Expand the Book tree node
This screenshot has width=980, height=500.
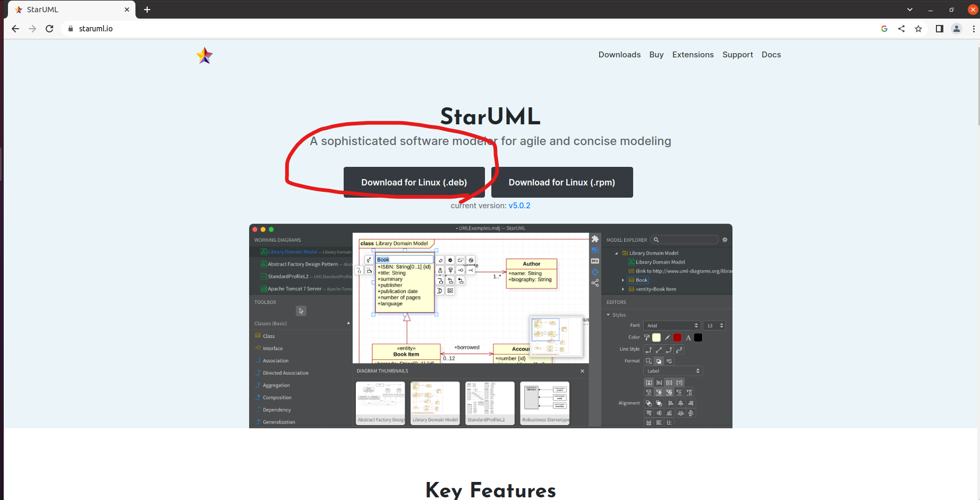(623, 280)
